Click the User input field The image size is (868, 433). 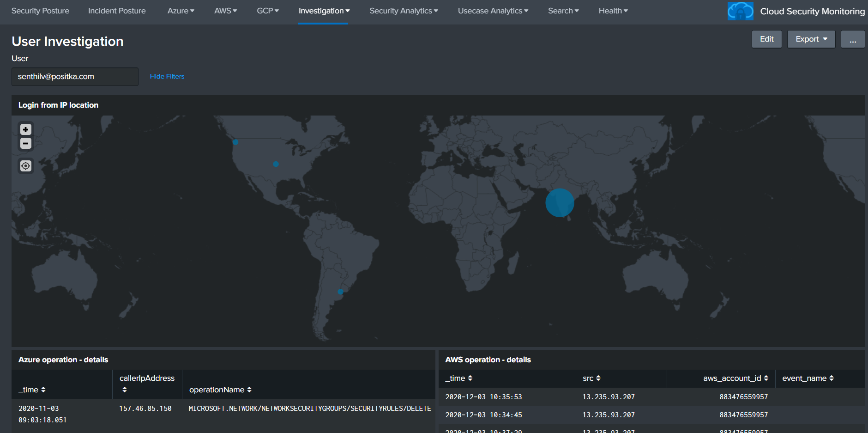coord(75,77)
